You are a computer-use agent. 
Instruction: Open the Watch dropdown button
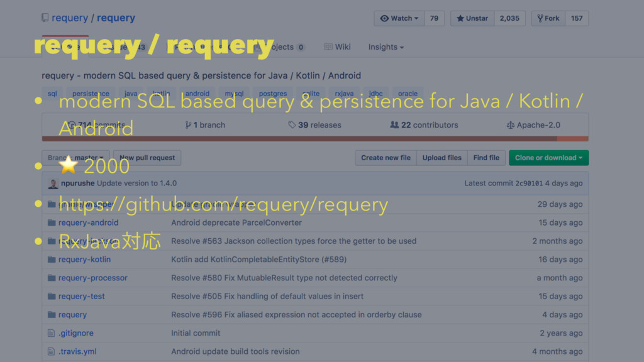[399, 18]
